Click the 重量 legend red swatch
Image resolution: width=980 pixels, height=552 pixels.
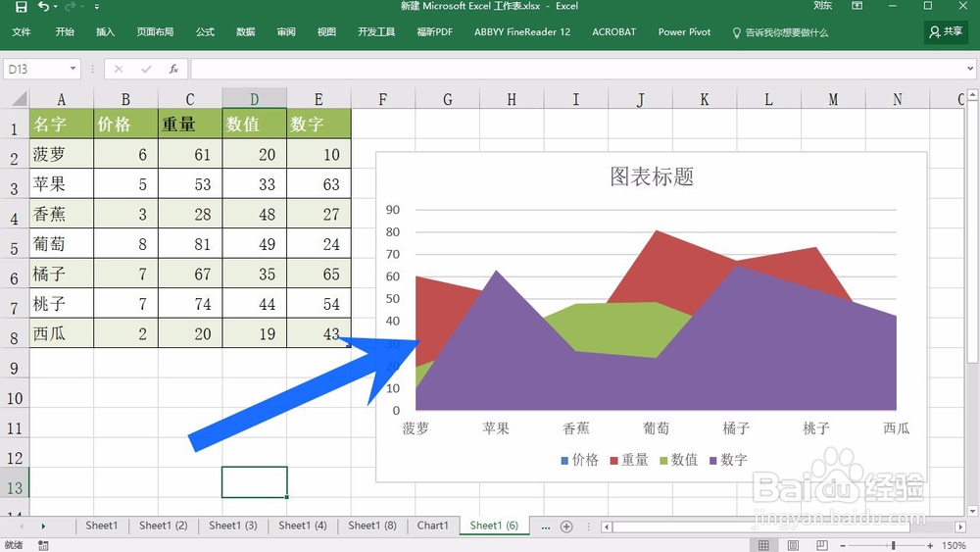click(613, 461)
